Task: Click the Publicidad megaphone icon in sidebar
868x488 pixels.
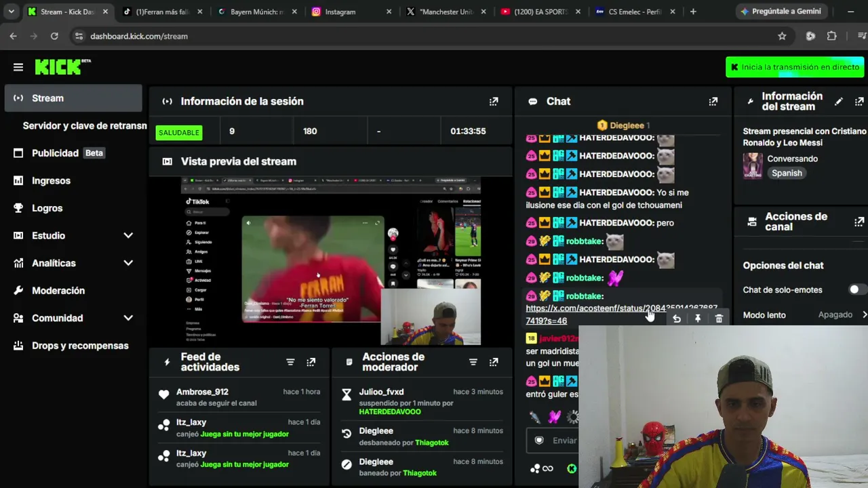Action: 18,153
